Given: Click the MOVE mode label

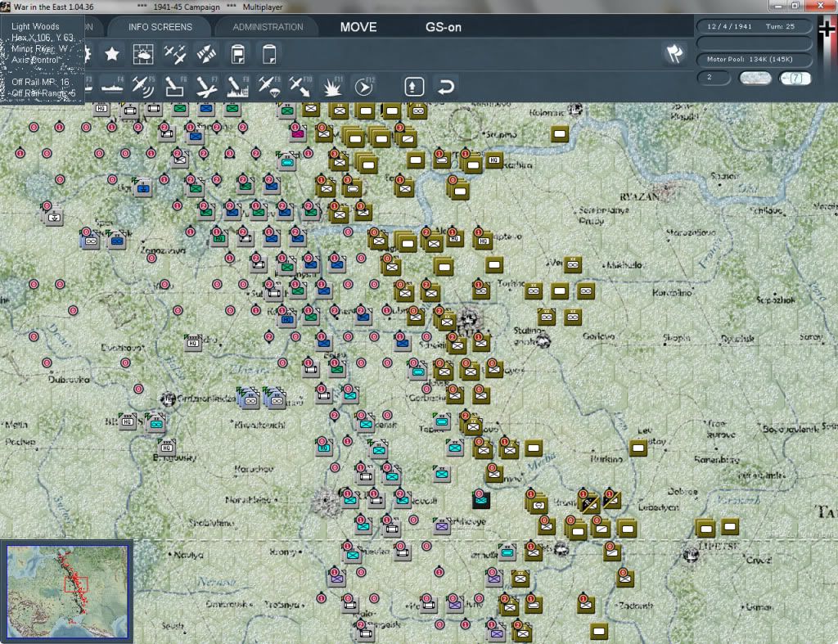Looking at the screenshot, I should pyautogui.click(x=358, y=27).
